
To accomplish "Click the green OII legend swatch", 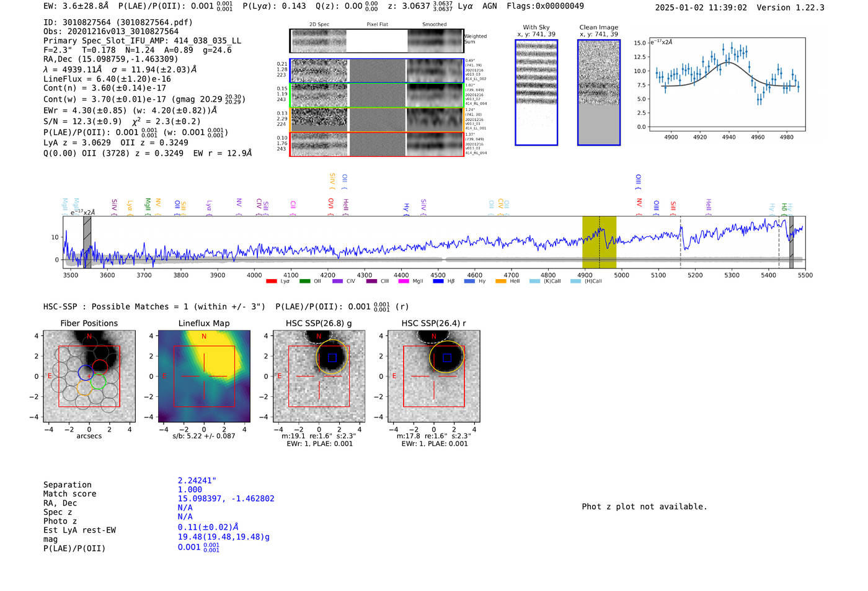I will 304,281.
